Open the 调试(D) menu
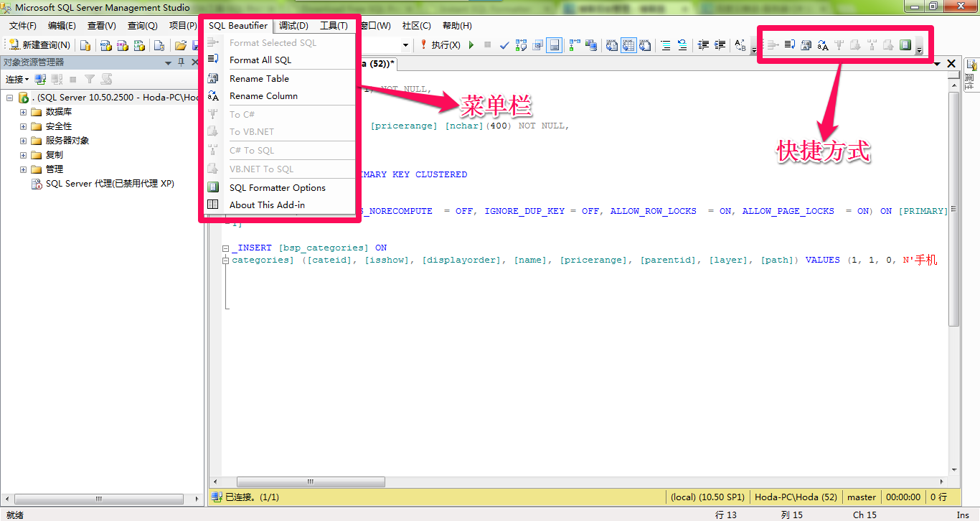The image size is (980, 521). pos(293,26)
